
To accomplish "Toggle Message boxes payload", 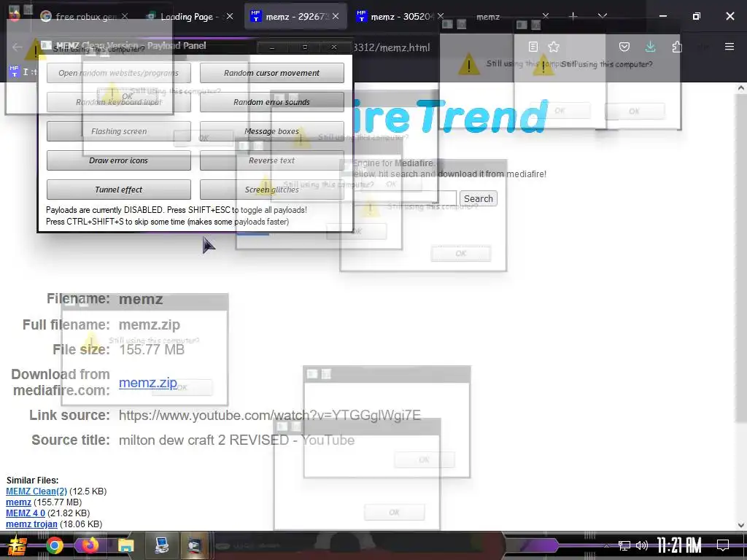I will coord(271,131).
